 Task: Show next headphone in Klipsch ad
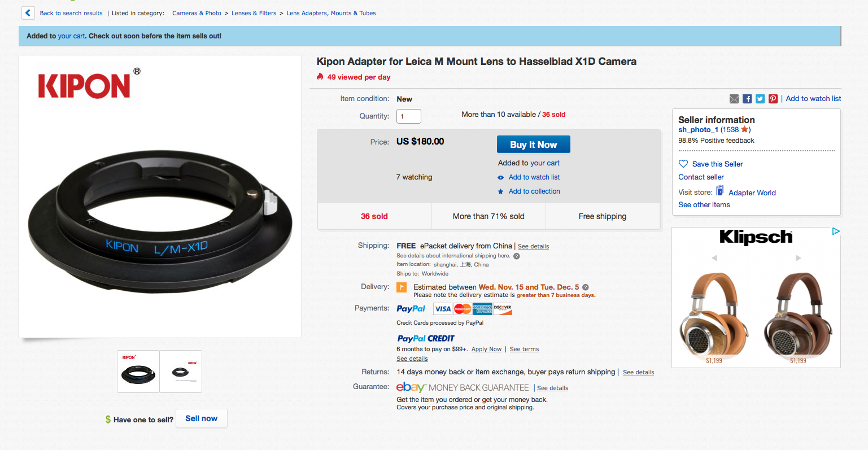click(x=798, y=258)
